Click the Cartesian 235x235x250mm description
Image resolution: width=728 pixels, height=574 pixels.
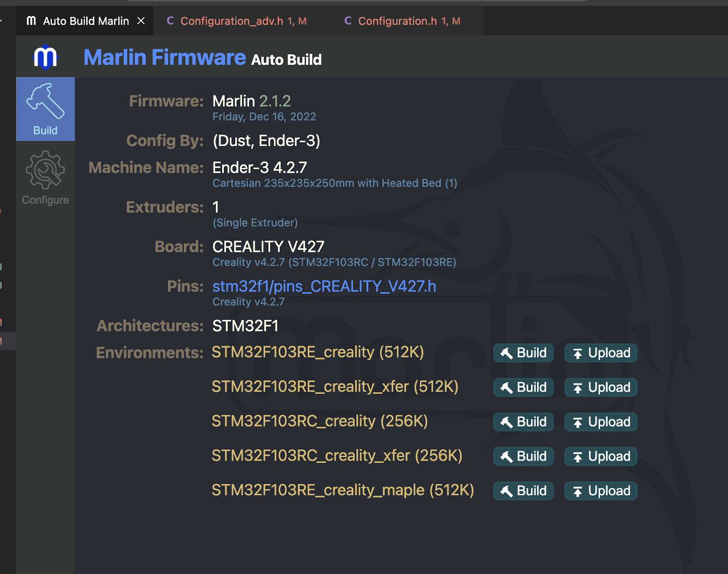[x=334, y=183]
